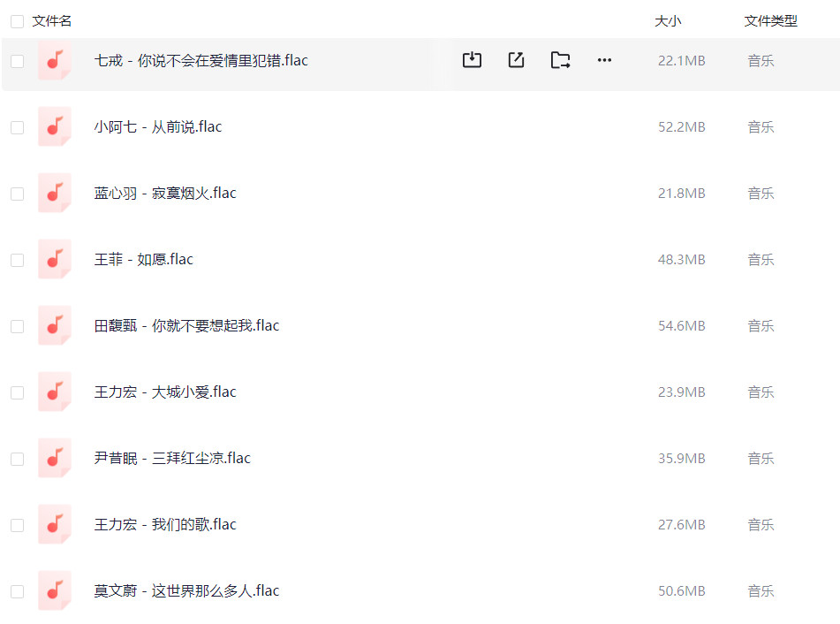Click 音乐 type label in 王菲 row

pyautogui.click(x=761, y=260)
